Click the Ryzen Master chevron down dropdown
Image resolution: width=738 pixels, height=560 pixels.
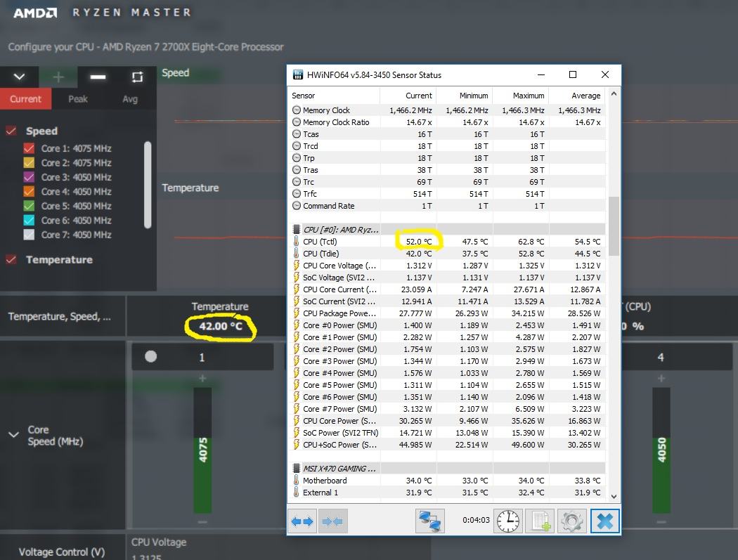[x=19, y=77]
